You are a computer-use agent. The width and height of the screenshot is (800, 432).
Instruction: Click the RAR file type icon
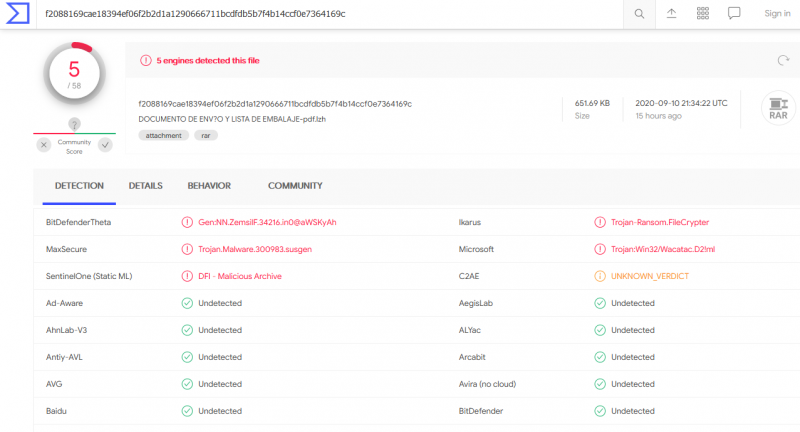pyautogui.click(x=777, y=108)
